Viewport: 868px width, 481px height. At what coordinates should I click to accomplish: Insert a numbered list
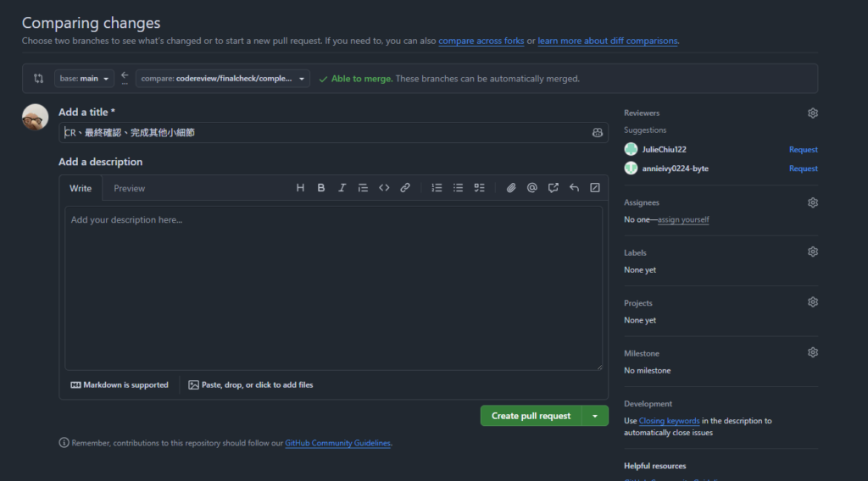(x=437, y=188)
